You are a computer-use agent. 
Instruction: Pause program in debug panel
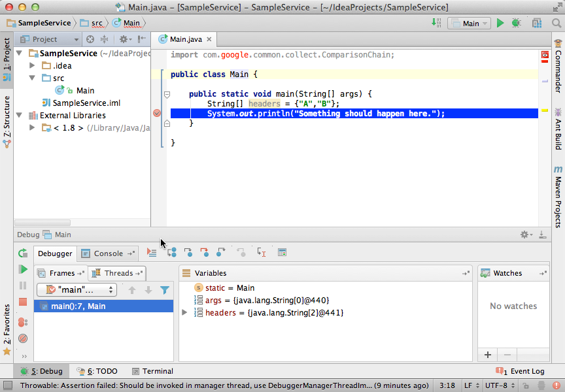[x=23, y=286]
